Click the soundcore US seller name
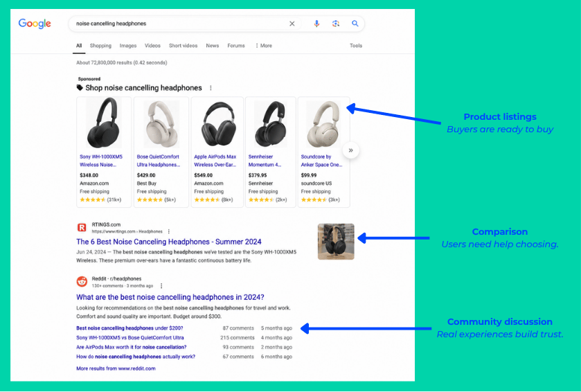 [316, 184]
